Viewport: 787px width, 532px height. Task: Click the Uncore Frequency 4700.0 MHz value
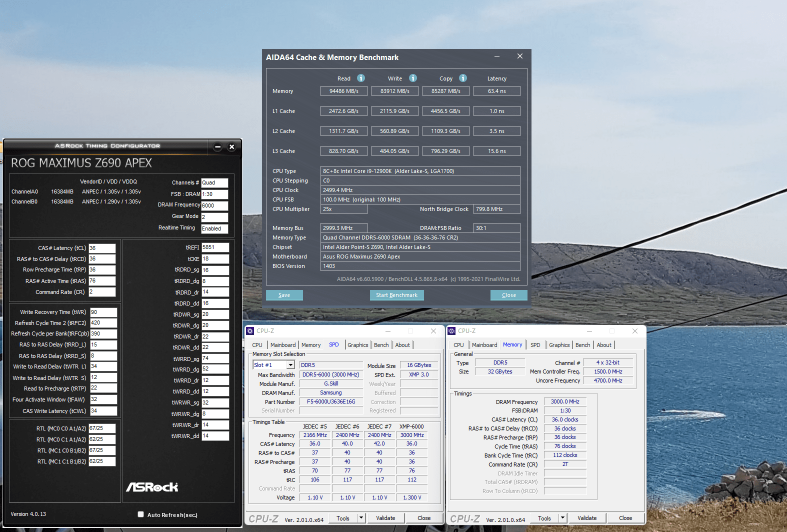pyautogui.click(x=608, y=380)
